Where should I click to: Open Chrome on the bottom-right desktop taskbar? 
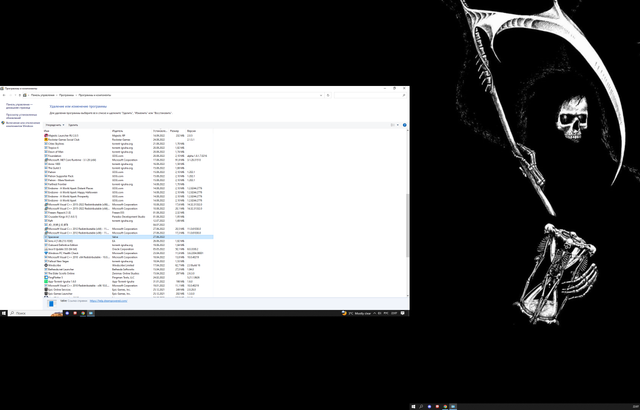[445, 407]
